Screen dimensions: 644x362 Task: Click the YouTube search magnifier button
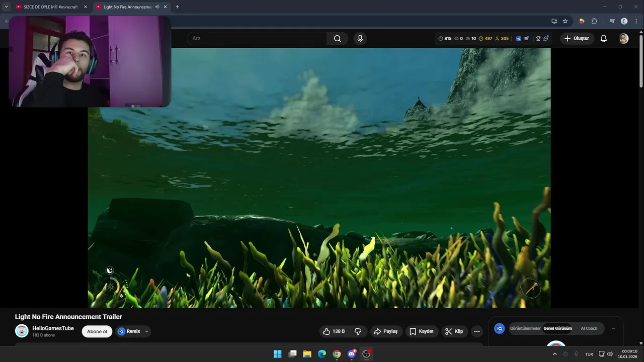pos(337,39)
